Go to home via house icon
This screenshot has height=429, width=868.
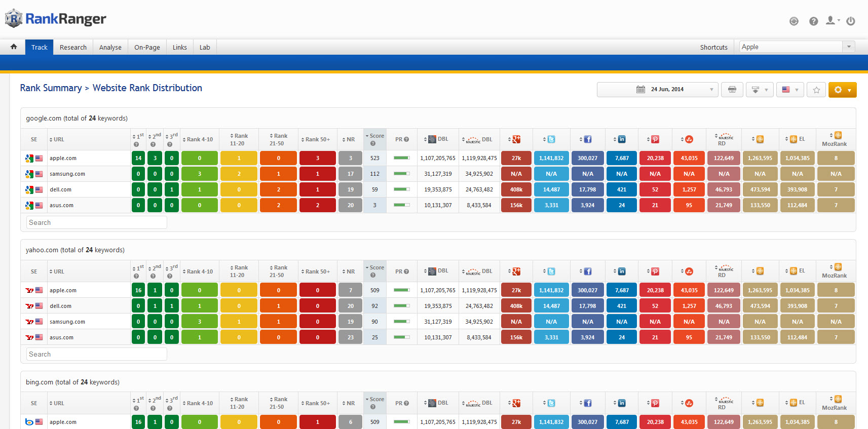(x=14, y=47)
